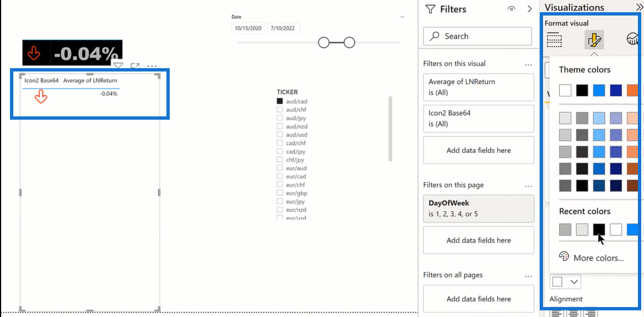Select the Format visual paintbrush icon

click(x=594, y=39)
